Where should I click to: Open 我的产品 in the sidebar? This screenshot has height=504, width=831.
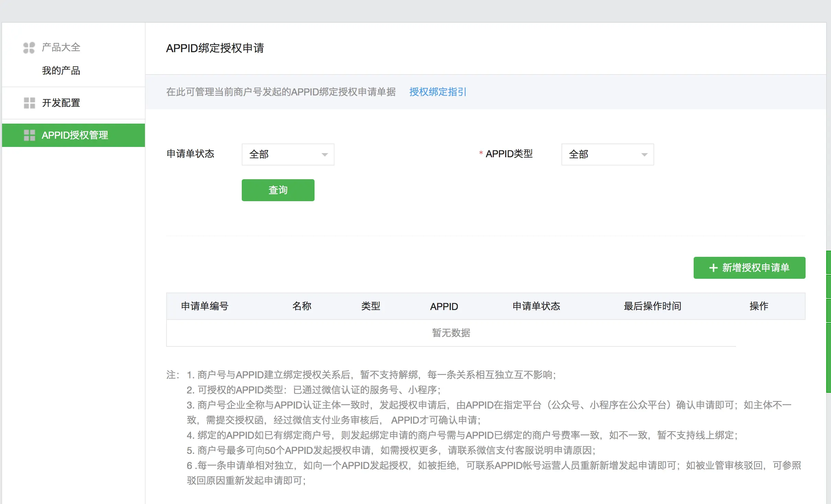click(x=61, y=71)
